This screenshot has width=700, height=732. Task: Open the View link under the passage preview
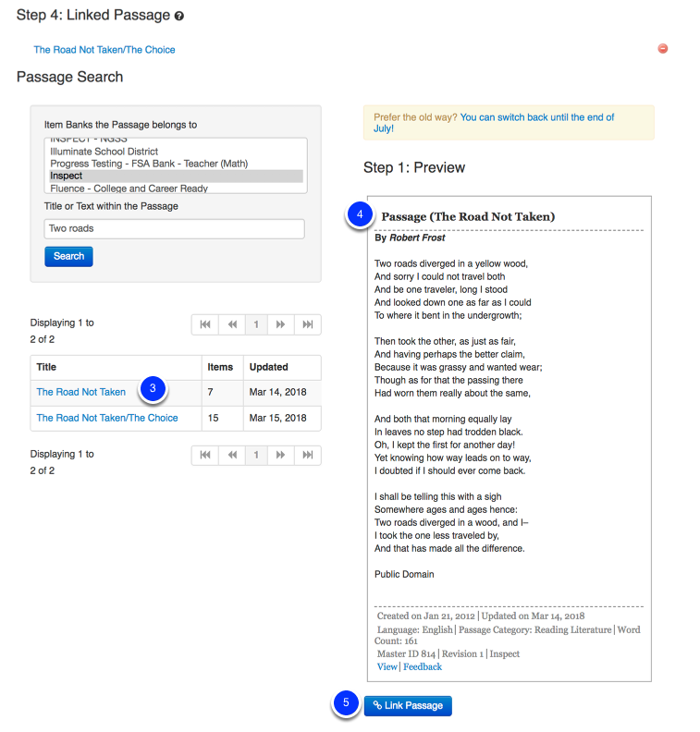click(387, 667)
